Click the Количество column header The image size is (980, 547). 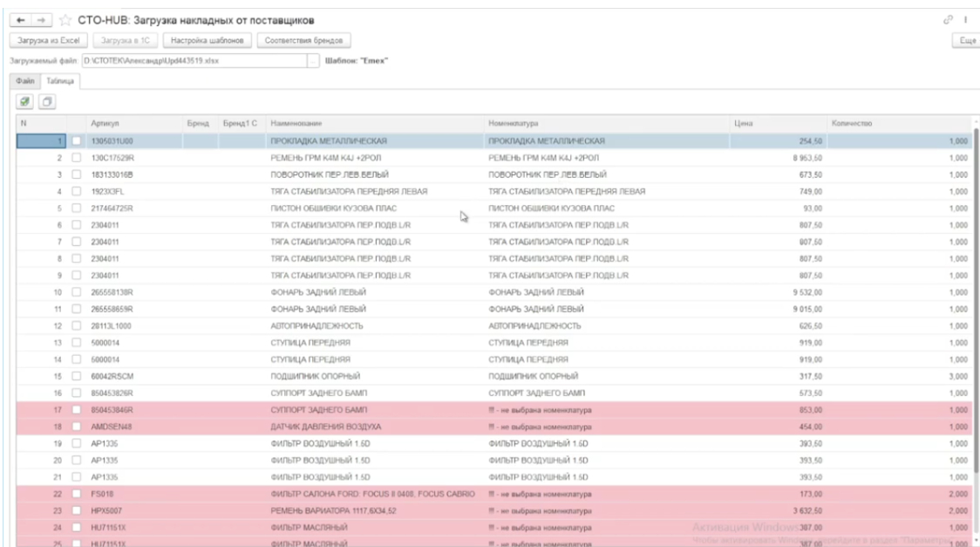(x=852, y=124)
